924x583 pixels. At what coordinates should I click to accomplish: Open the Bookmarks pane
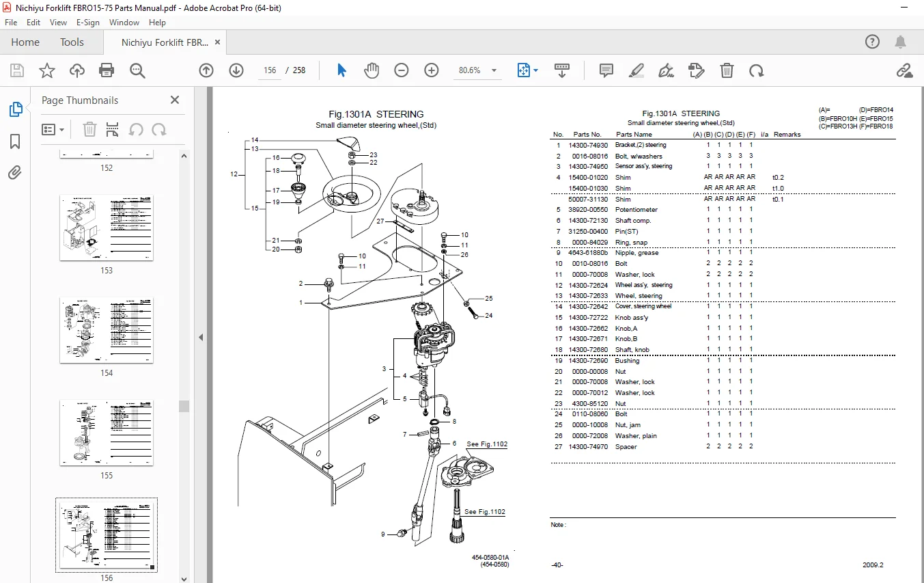click(15, 141)
